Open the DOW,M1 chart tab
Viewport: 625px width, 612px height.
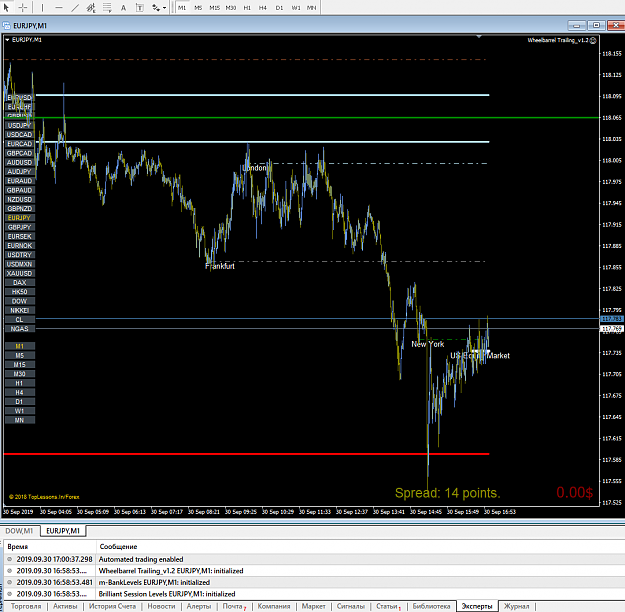[x=19, y=531]
